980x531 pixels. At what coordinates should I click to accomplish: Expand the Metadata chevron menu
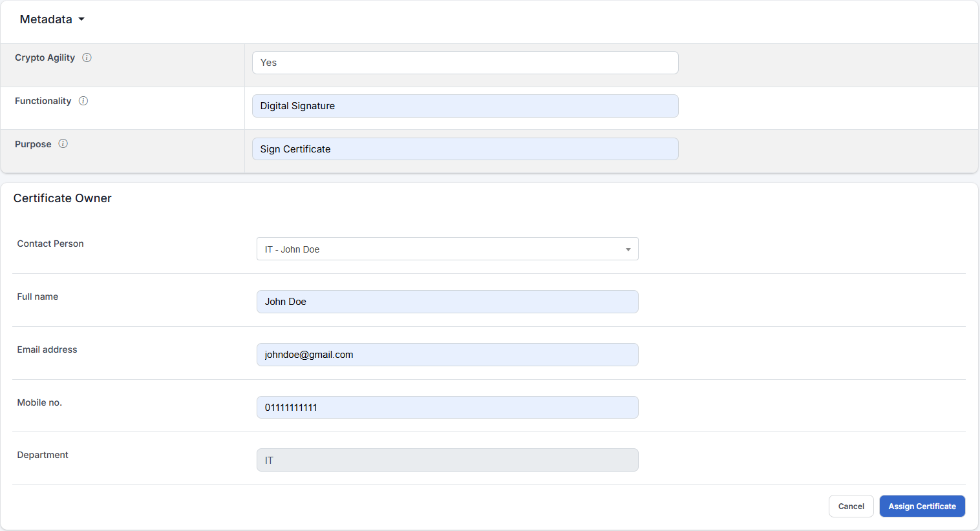coord(81,19)
